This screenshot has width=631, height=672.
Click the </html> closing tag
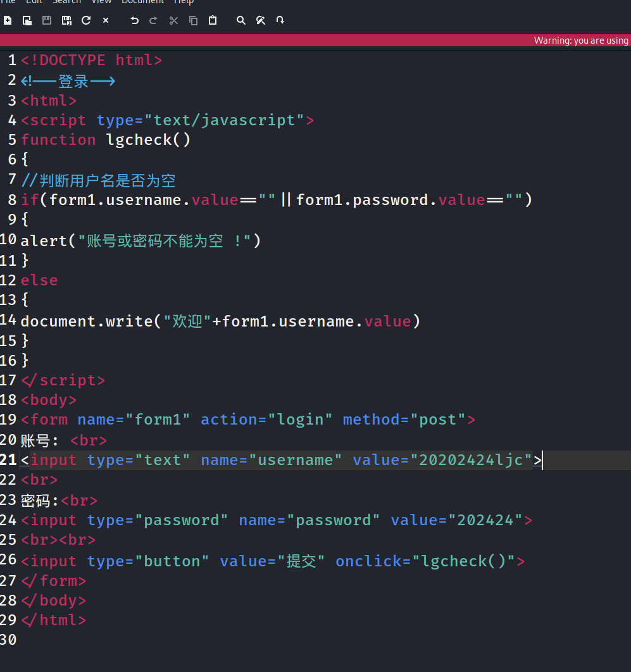coord(54,620)
